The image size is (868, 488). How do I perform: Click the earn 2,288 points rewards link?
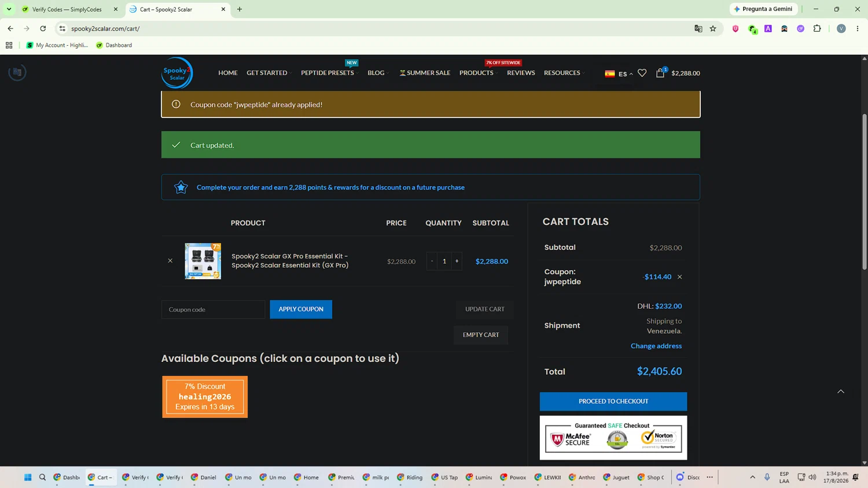(x=330, y=187)
